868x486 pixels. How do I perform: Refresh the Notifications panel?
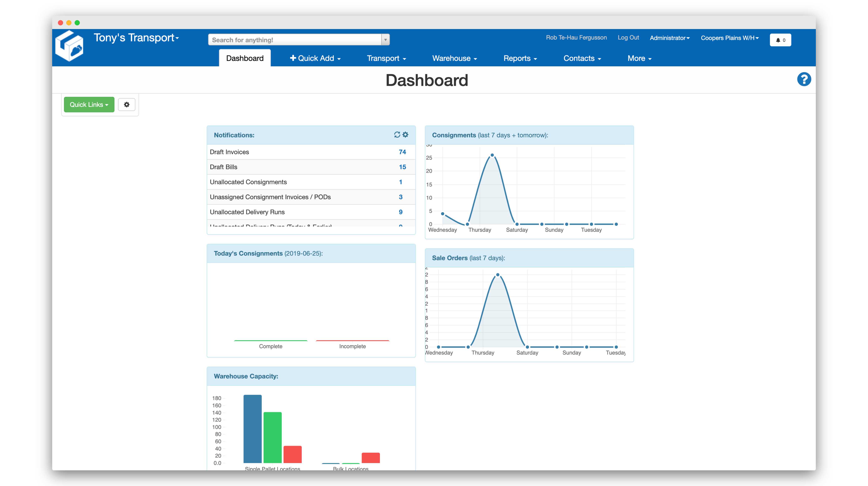pos(397,135)
